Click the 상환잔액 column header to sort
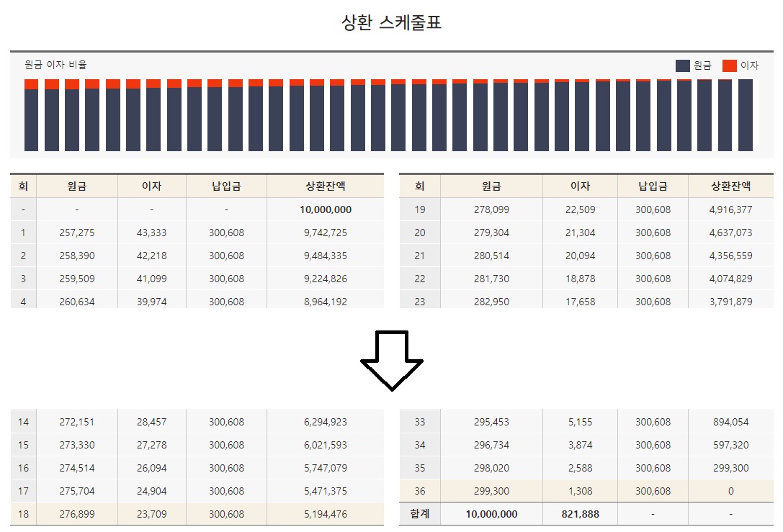 [x=326, y=185]
